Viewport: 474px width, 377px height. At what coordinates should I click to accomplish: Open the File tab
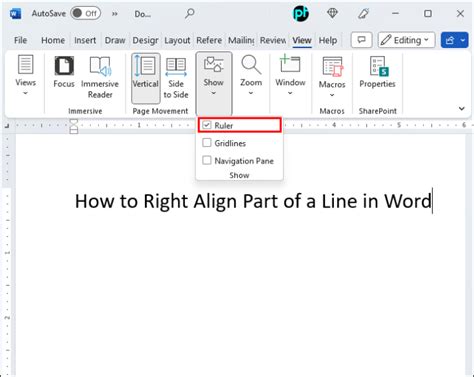pos(20,40)
